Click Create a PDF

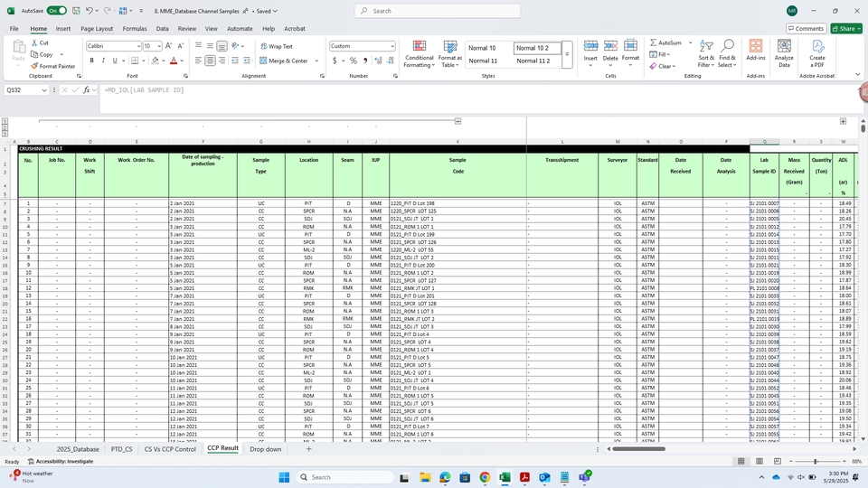(x=817, y=53)
